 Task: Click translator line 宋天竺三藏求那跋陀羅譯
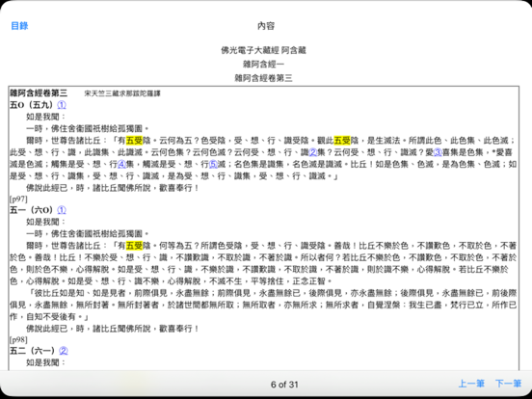pos(122,93)
